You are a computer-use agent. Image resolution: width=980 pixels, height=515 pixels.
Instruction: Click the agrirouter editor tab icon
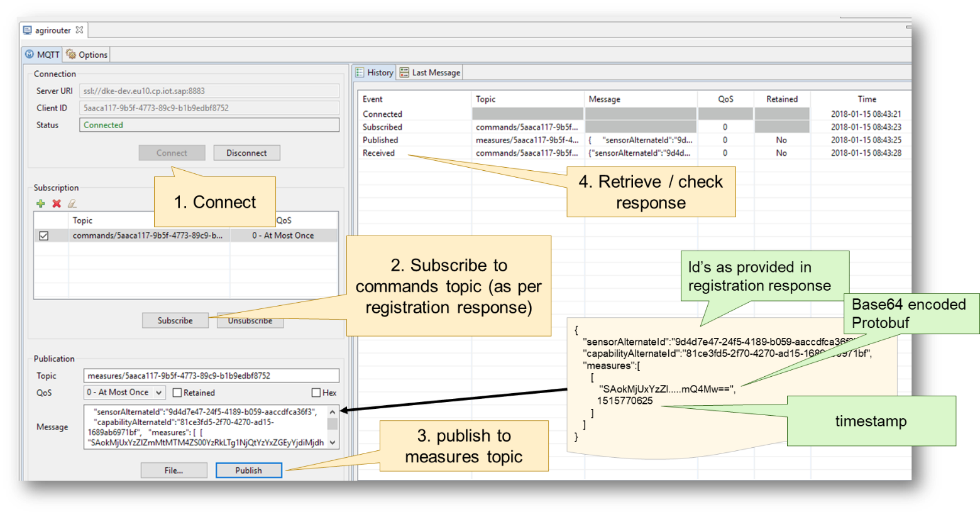tap(26, 30)
